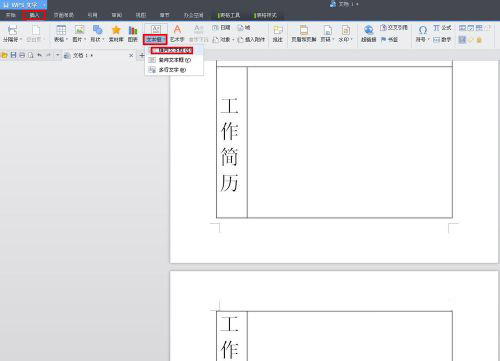This screenshot has height=361, width=500.
Task: Open the 素材库 star icon
Action: (x=116, y=30)
